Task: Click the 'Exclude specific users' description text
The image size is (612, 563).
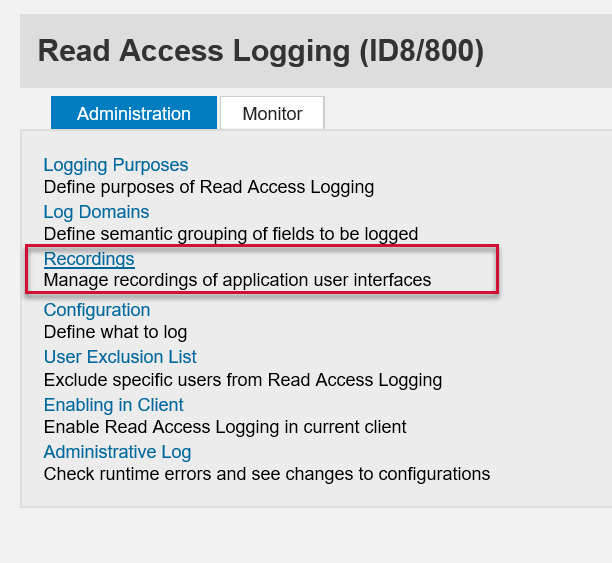Action: tap(242, 380)
